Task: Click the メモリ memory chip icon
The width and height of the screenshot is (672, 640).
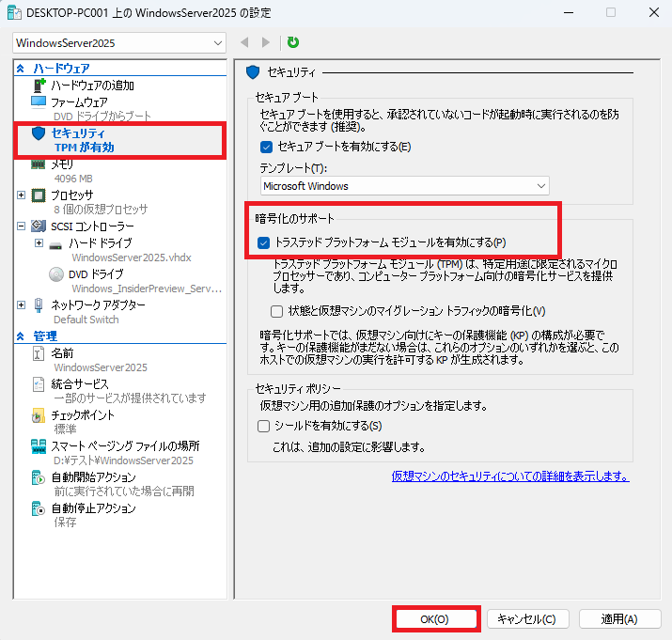Action: point(39,164)
